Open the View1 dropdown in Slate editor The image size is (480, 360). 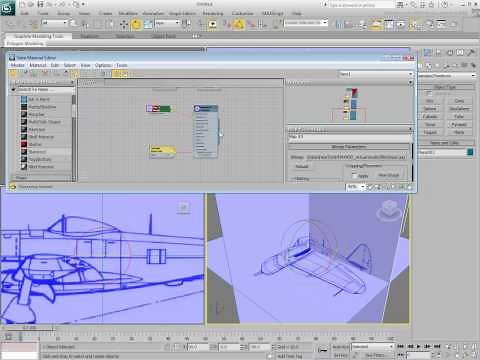pos(376,74)
